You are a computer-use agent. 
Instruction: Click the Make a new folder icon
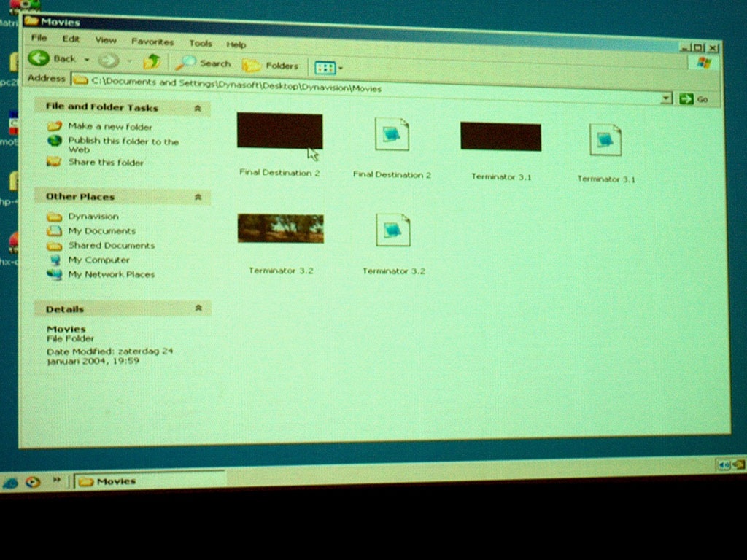point(54,125)
